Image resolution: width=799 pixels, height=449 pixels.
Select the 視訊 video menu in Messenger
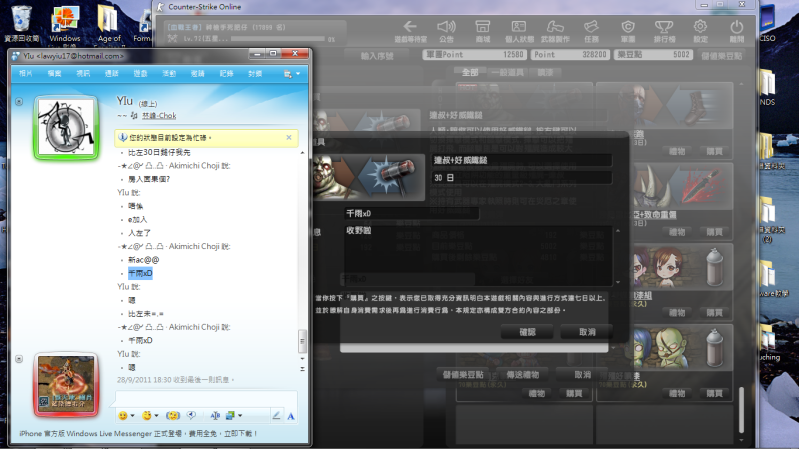83,74
